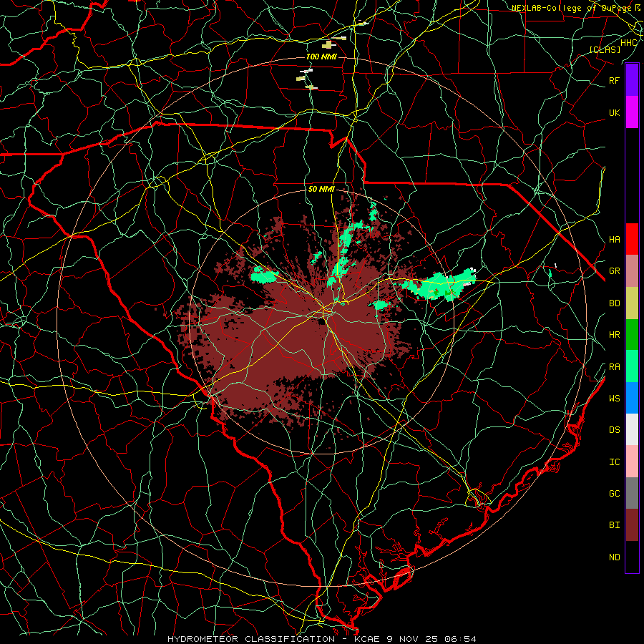644x644 pixels.
Task: Click the 100 NMI range ring label
Action: pyautogui.click(x=321, y=57)
